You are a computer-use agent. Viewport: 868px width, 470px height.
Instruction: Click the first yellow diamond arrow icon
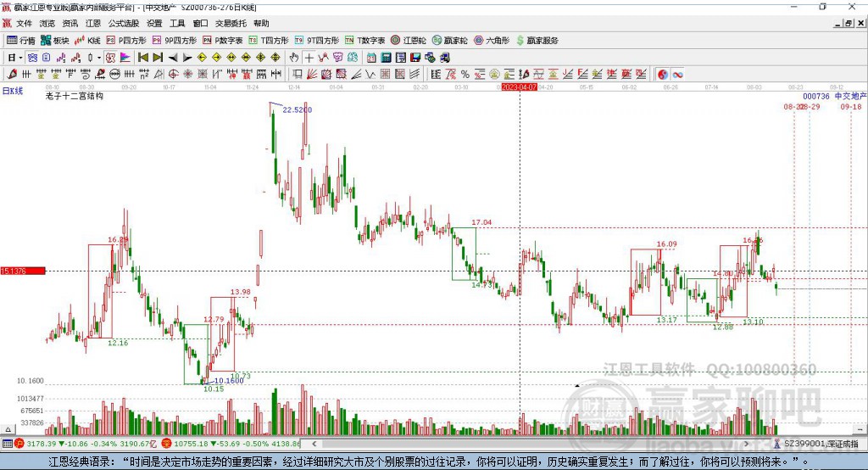point(202,58)
